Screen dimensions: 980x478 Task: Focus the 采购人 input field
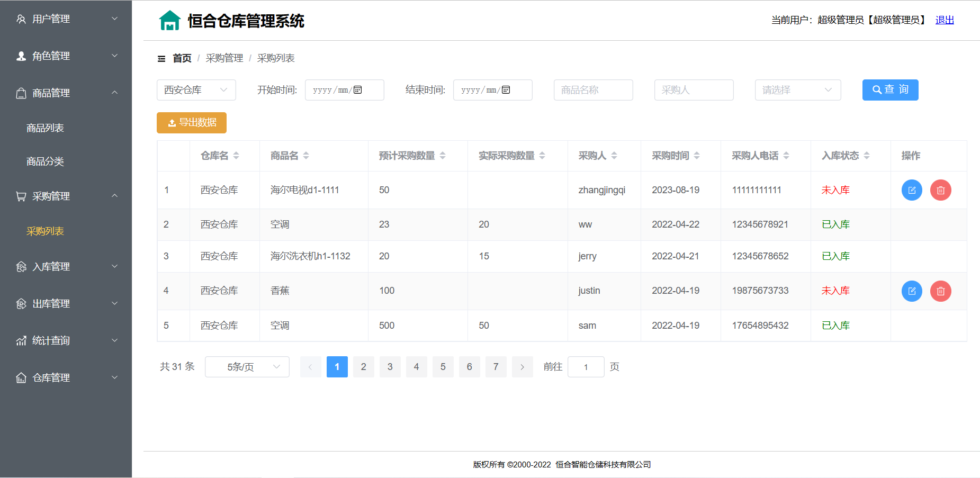[x=694, y=90]
